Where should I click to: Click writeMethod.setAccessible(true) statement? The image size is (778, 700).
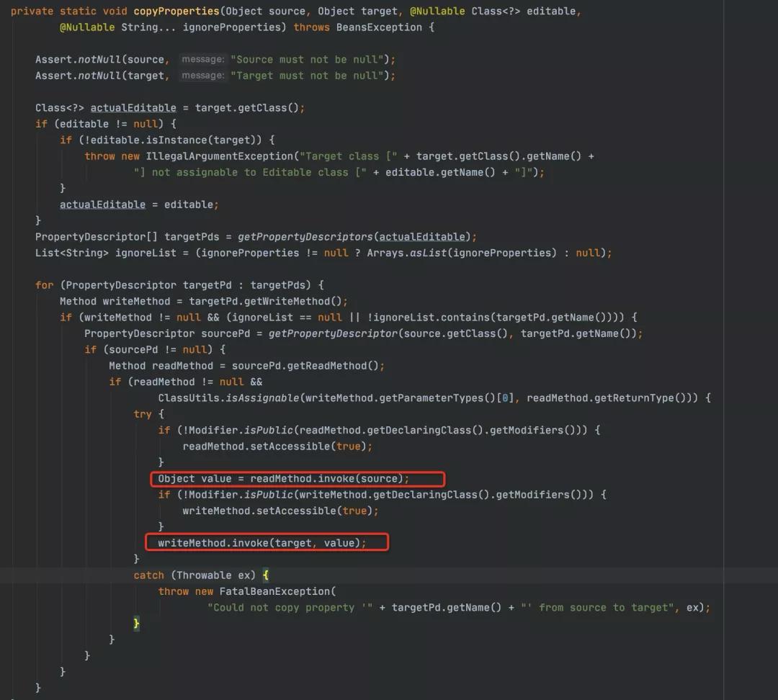tap(280, 511)
